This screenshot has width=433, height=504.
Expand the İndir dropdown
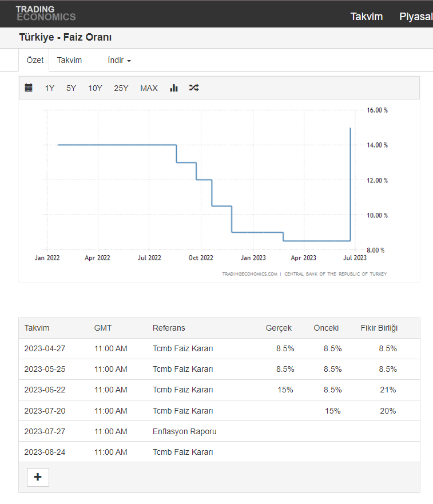119,61
